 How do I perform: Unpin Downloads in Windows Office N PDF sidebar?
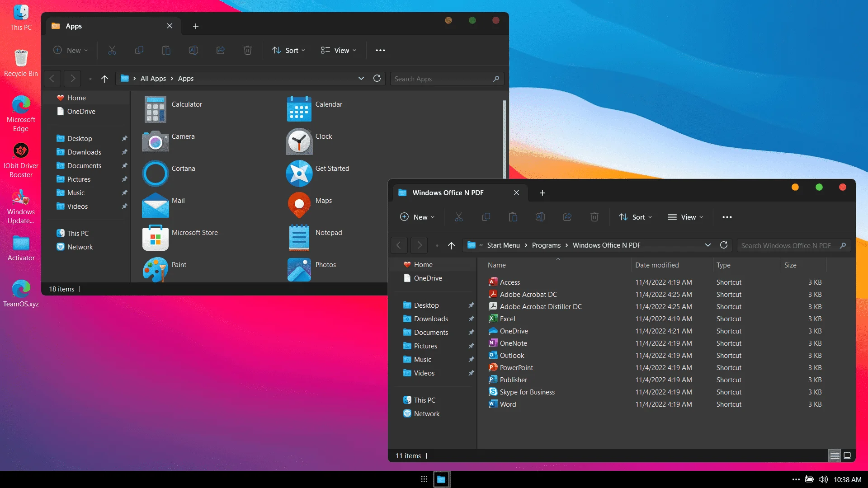coord(471,319)
